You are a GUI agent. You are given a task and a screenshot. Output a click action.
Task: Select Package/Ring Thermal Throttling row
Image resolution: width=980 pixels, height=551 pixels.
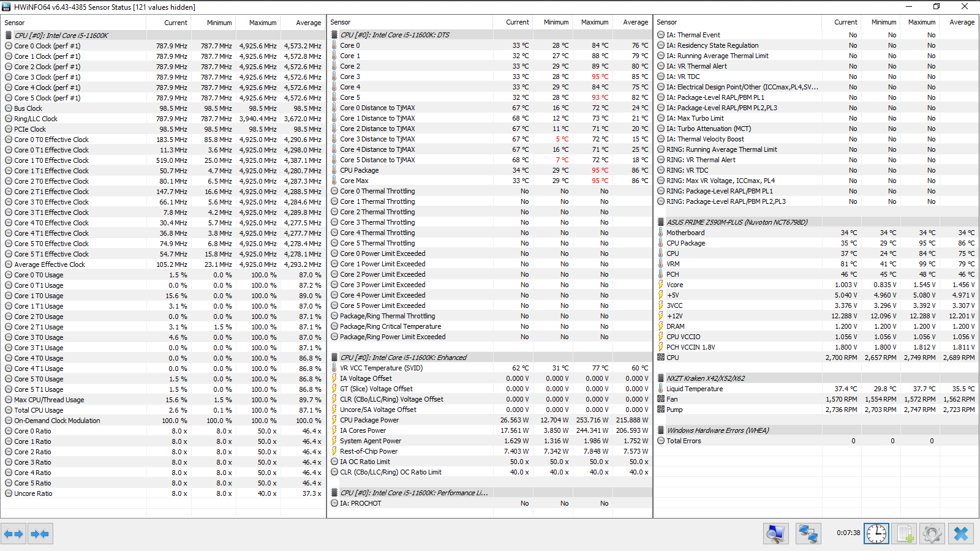(x=489, y=316)
